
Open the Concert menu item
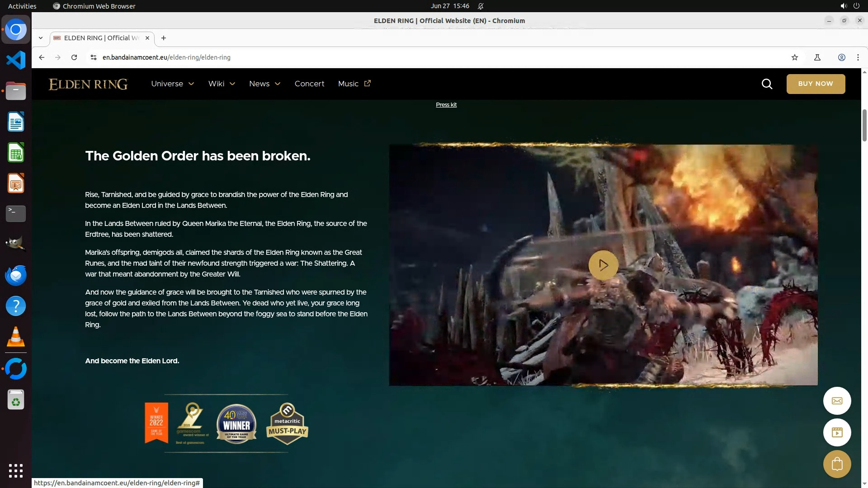(309, 84)
